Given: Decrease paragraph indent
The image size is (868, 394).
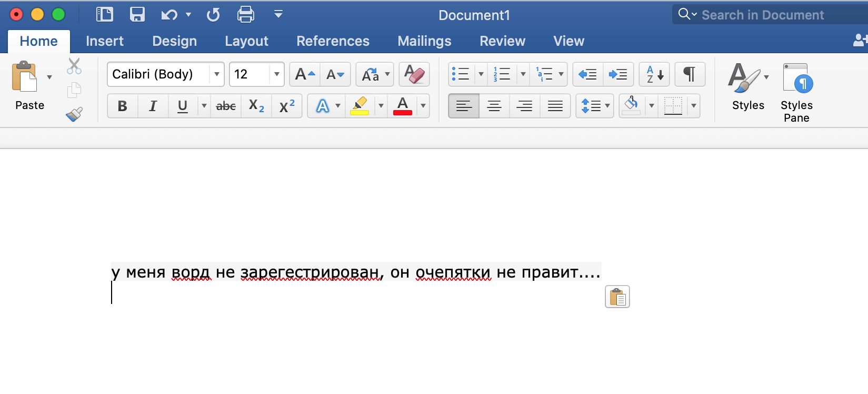Looking at the screenshot, I should point(587,74).
